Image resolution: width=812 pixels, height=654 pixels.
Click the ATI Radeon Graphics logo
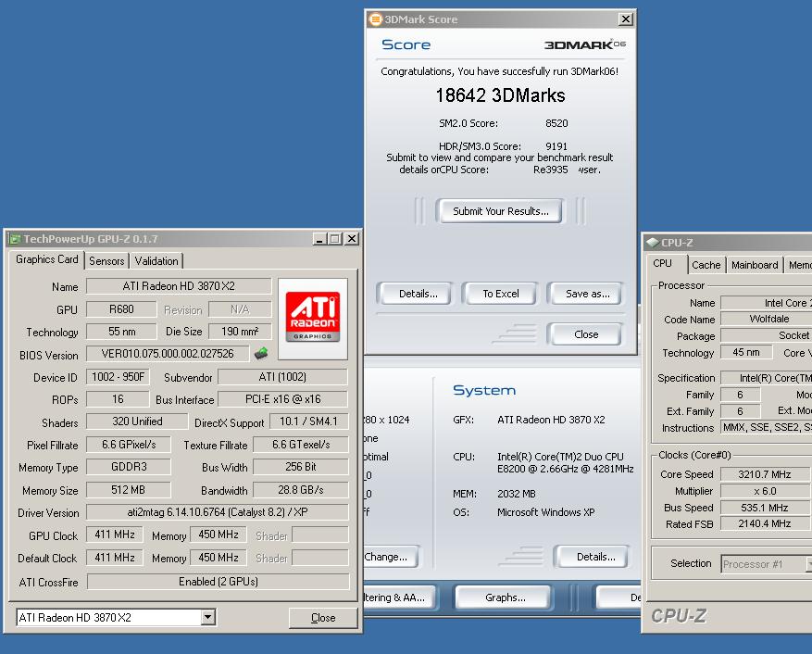[x=313, y=317]
